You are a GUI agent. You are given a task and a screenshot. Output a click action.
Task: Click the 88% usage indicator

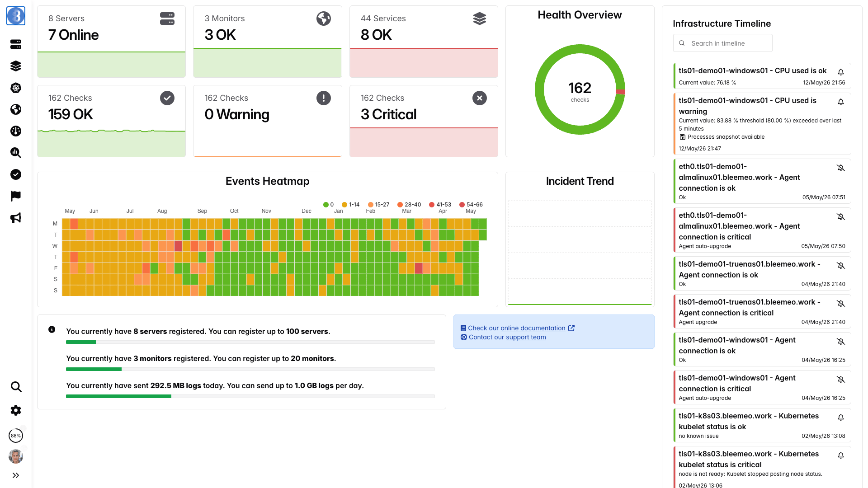(16, 436)
